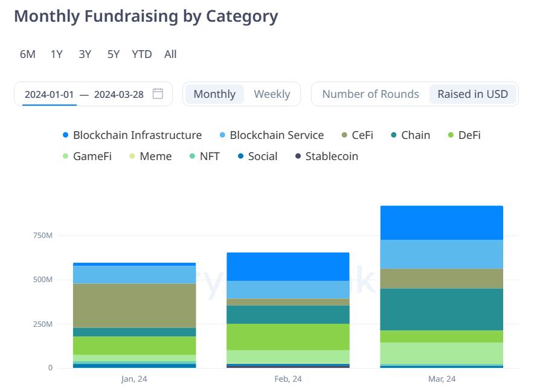Open the calendar date picker icon
The image size is (537, 392).
pyautogui.click(x=158, y=94)
